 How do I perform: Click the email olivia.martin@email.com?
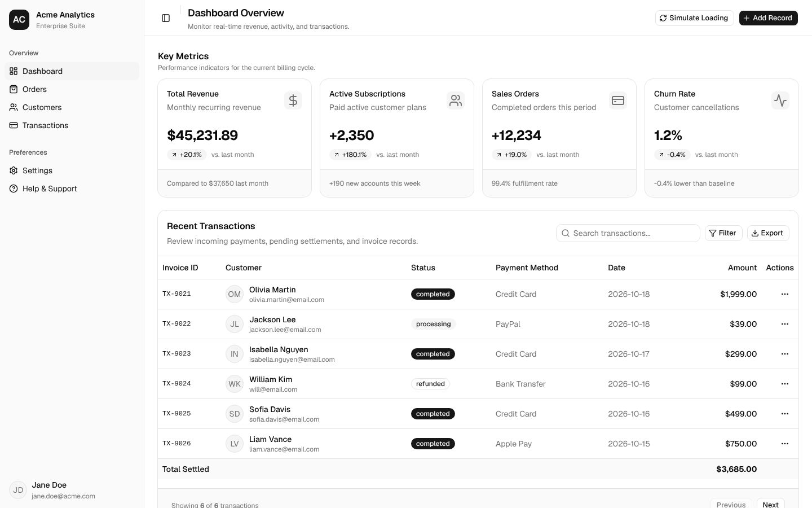click(286, 300)
